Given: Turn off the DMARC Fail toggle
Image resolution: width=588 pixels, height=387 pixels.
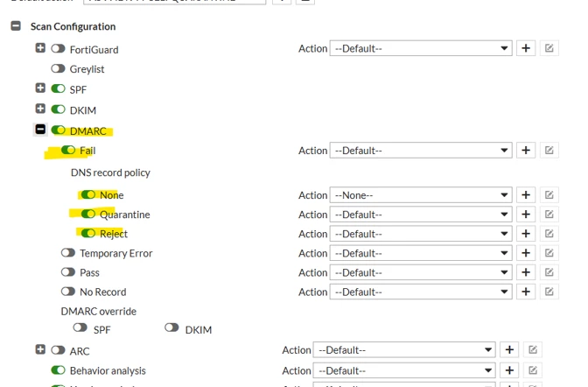Looking at the screenshot, I should tap(68, 150).
